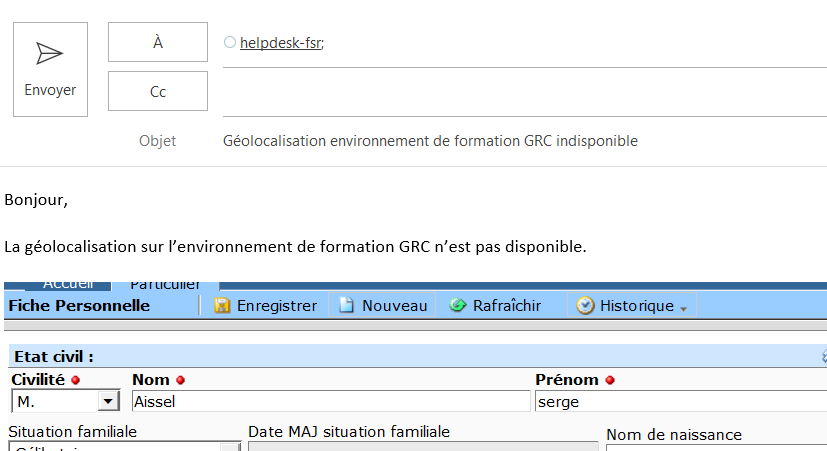Viewport: 827px width, 451px height.
Task: Go to the Accueil tab
Action: (68, 285)
